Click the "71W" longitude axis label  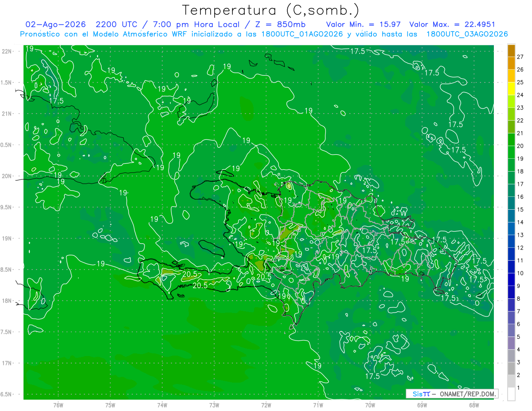coord(318,405)
